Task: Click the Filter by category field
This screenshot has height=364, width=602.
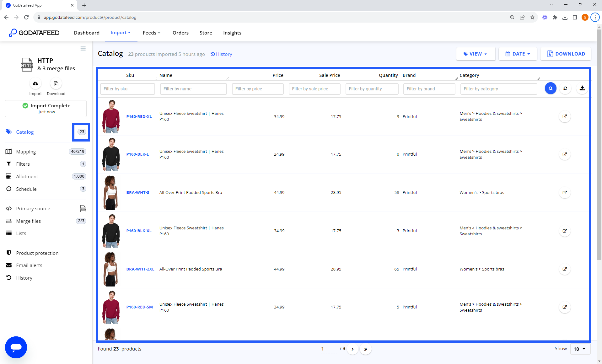Action: [x=499, y=89]
